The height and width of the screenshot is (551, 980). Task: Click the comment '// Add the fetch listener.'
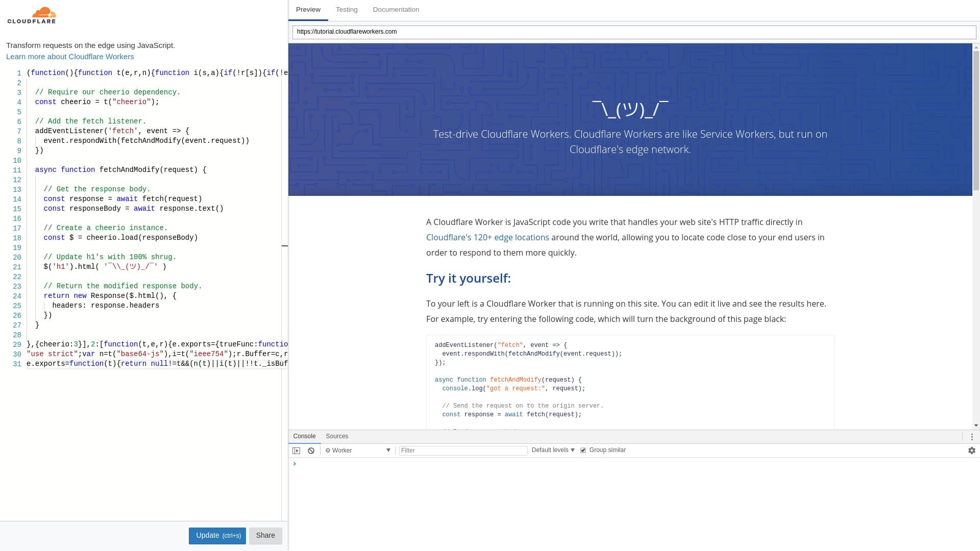coord(91,121)
